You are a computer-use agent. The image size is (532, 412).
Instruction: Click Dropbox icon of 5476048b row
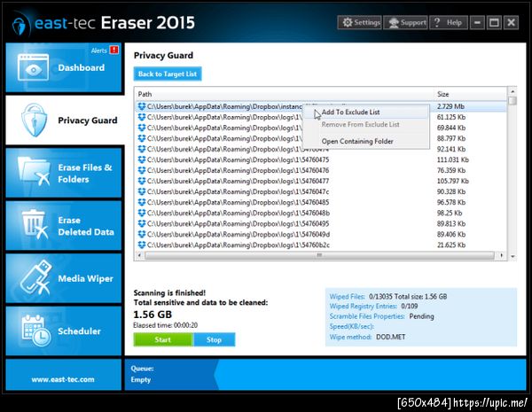pos(142,213)
